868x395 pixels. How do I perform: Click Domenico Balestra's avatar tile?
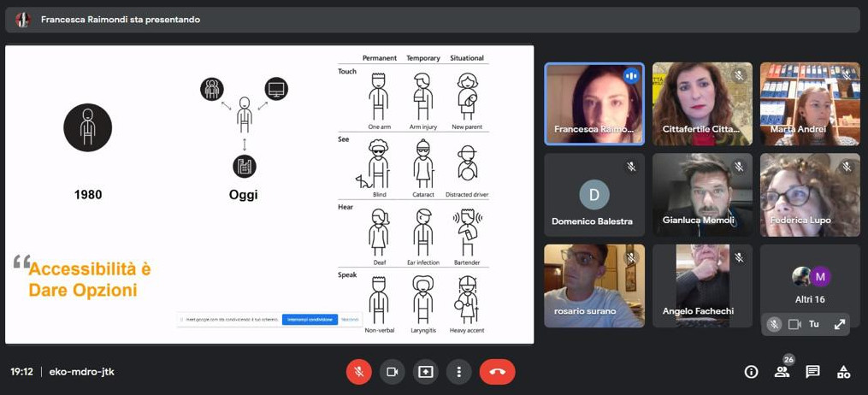point(593,195)
